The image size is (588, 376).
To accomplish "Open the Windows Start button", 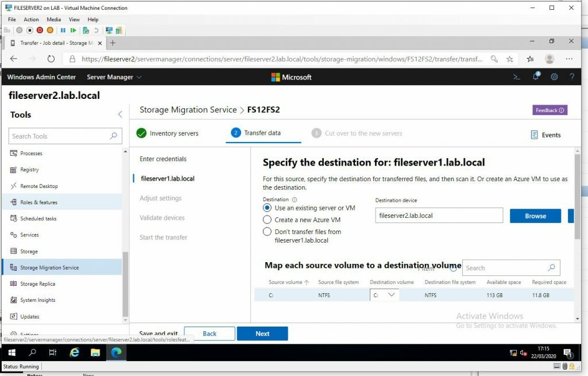I will click(x=12, y=352).
